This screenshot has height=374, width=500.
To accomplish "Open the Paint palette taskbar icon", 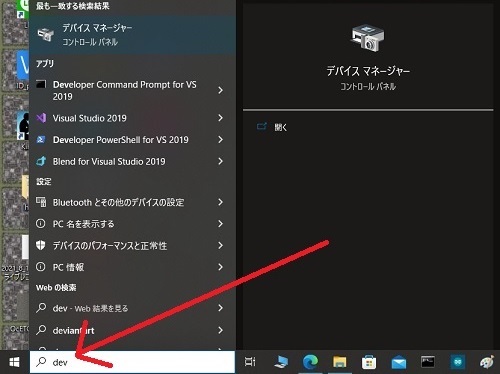I will [487, 362].
